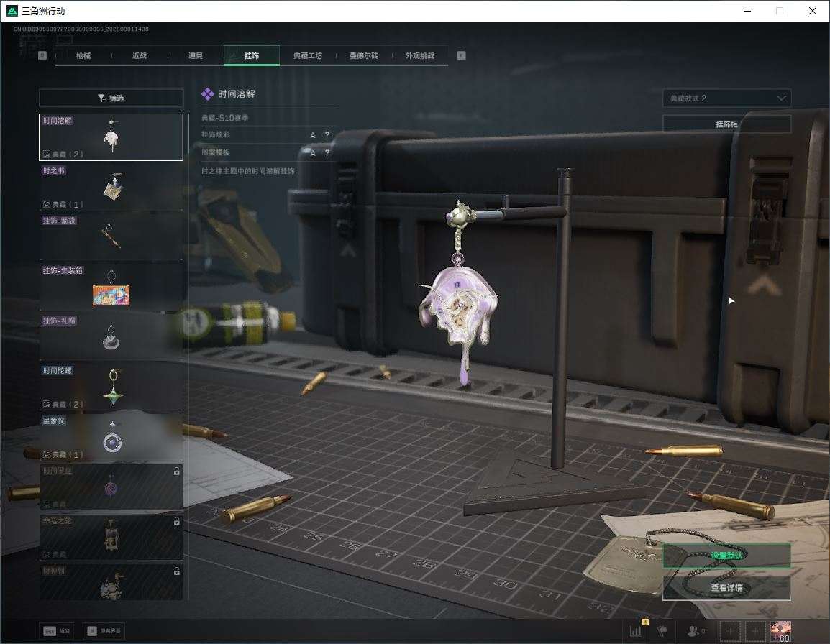Select the 挂饰-礼帽 charm item
830x644 pixels.
pos(111,337)
